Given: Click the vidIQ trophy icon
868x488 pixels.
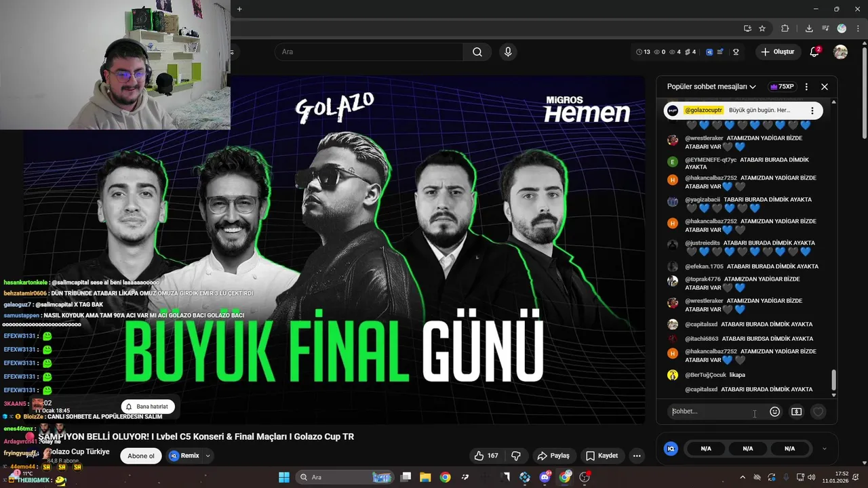Looking at the screenshot, I should click(736, 52).
